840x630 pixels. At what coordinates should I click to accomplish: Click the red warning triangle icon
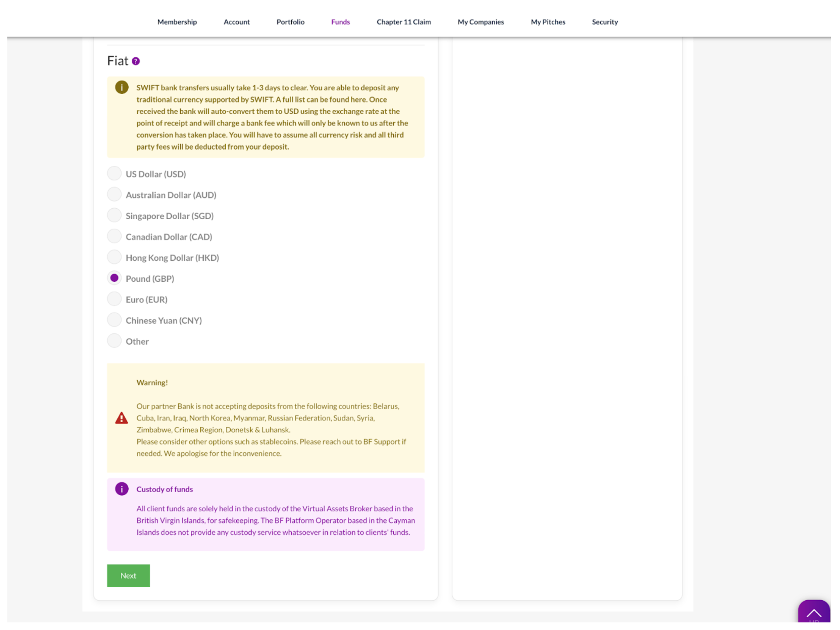pos(122,418)
